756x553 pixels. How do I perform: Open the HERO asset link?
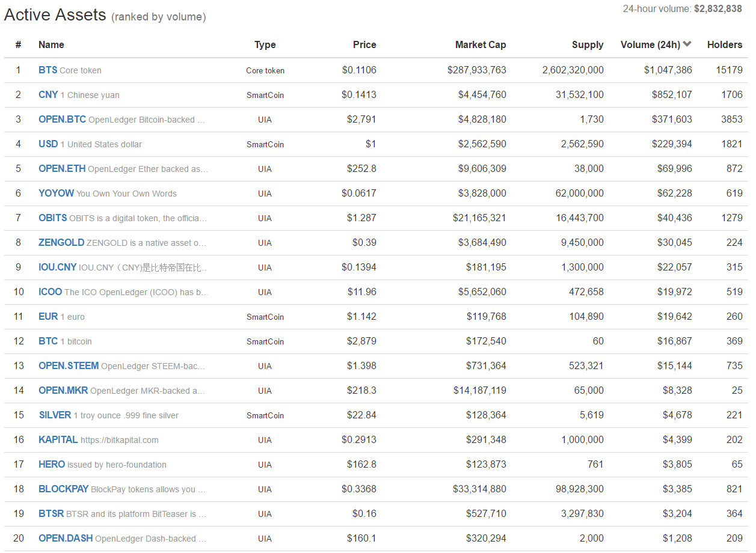pos(52,465)
